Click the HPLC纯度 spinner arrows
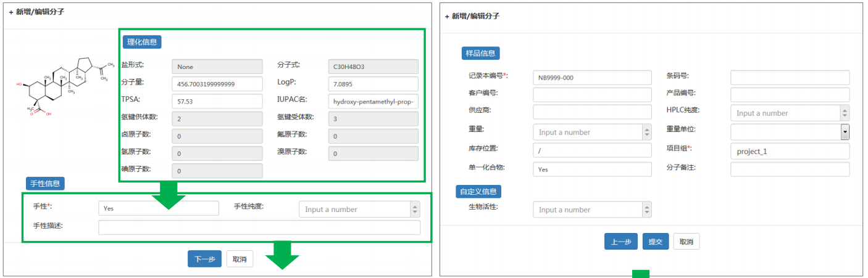Screen dimensions: 868x278 845,113
